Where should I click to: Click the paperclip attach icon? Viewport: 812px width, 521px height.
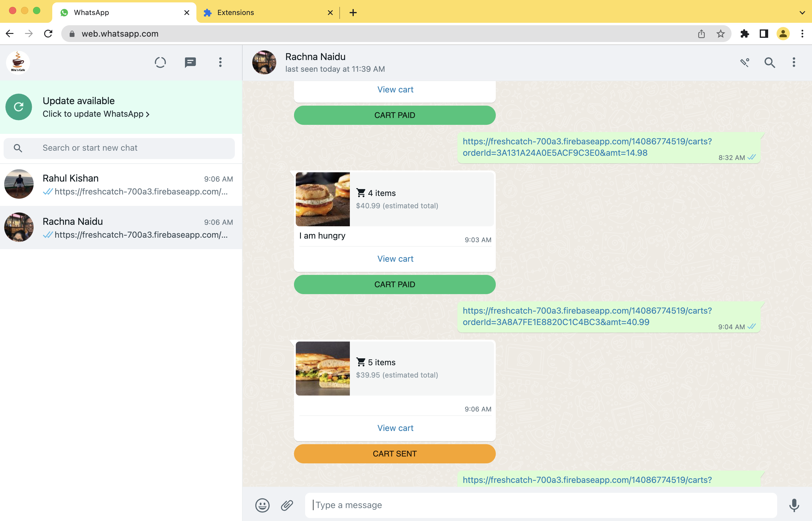[287, 505]
